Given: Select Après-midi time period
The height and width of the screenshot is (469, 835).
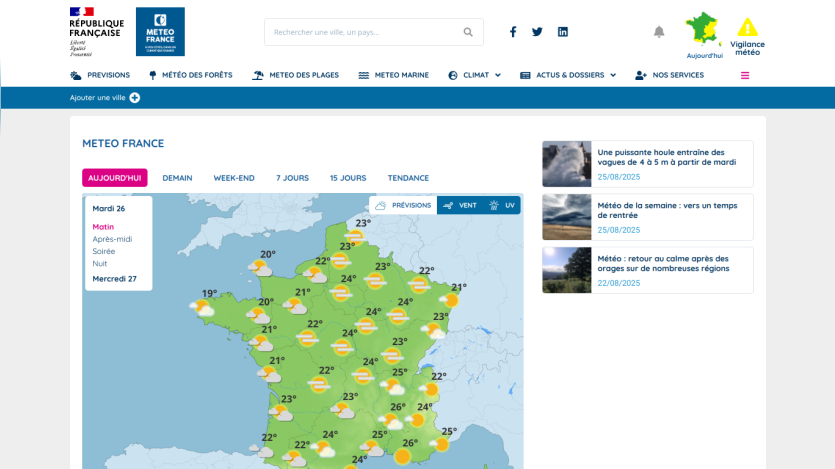Looking at the screenshot, I should click(x=112, y=239).
